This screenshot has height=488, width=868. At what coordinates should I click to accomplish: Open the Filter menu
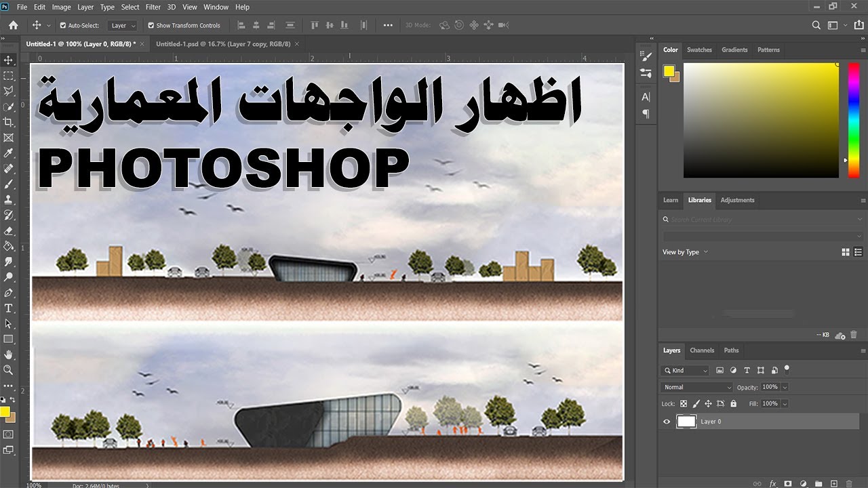[153, 7]
